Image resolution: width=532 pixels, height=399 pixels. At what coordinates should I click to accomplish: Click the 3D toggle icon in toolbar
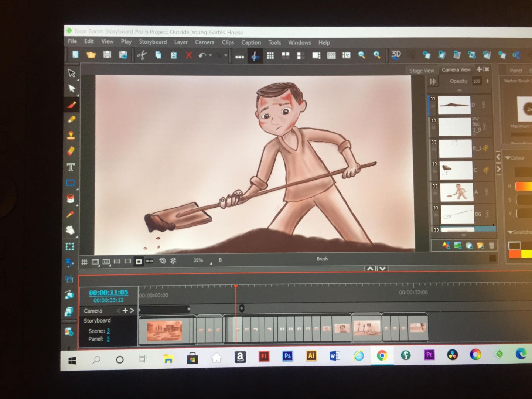click(396, 55)
